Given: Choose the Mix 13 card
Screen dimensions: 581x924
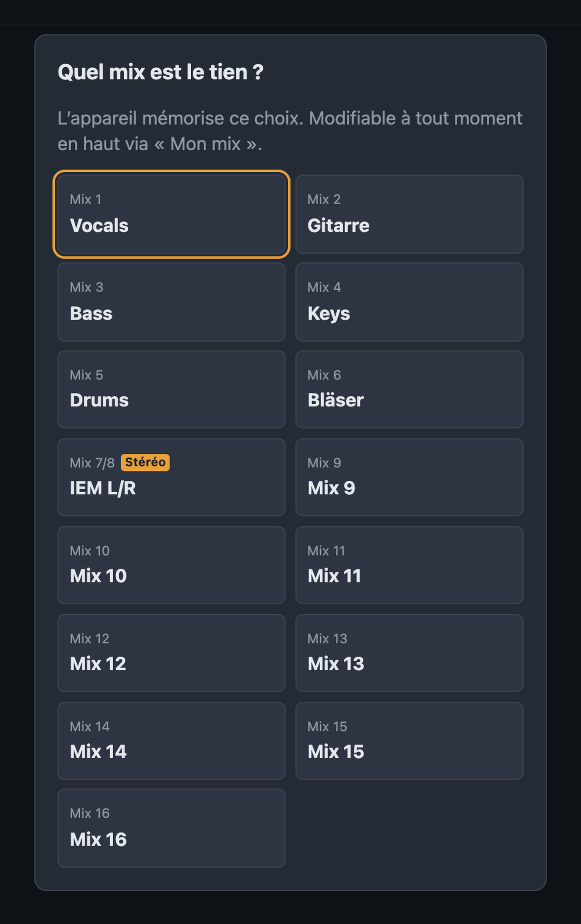Looking at the screenshot, I should pos(409,653).
